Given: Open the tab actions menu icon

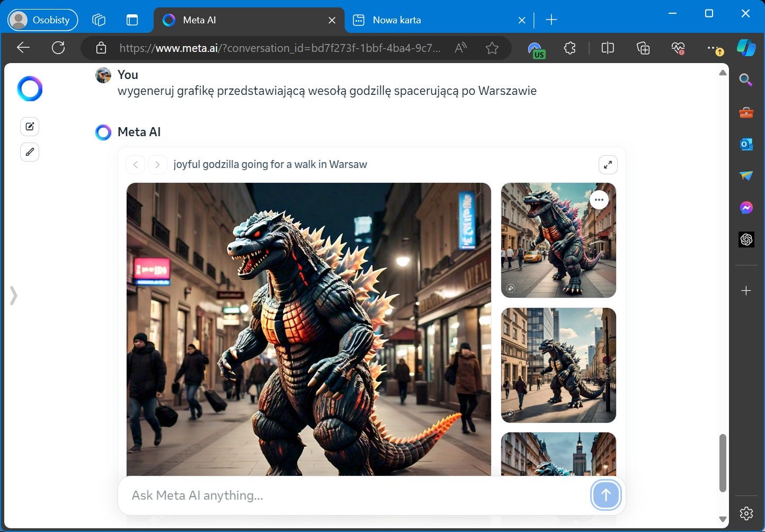Looking at the screenshot, I should [x=132, y=20].
